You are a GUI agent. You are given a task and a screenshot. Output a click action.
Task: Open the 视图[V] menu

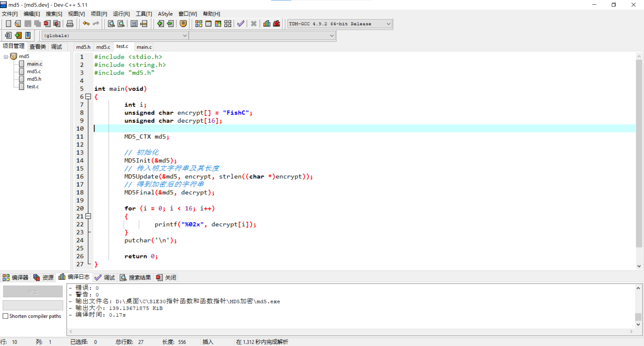[76, 14]
